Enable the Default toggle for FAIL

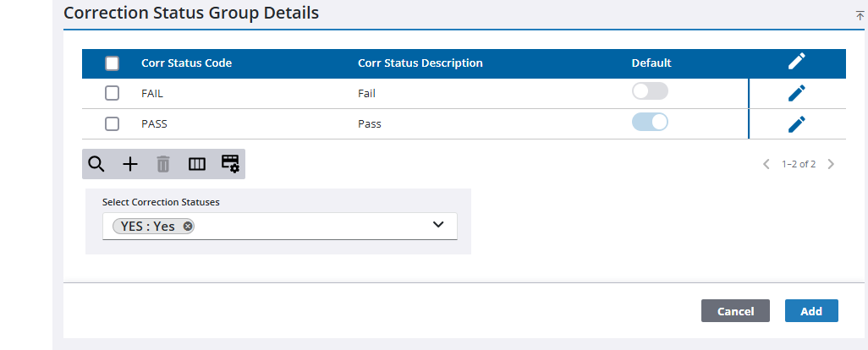click(x=650, y=91)
